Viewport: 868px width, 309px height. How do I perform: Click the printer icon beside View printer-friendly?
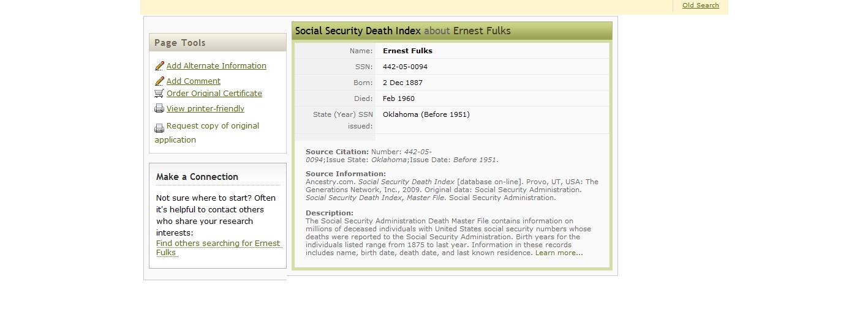tap(159, 109)
